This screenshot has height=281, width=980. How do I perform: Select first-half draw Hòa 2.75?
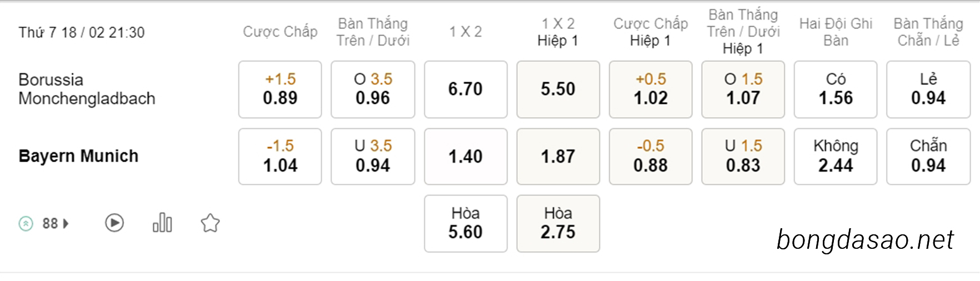(x=558, y=223)
